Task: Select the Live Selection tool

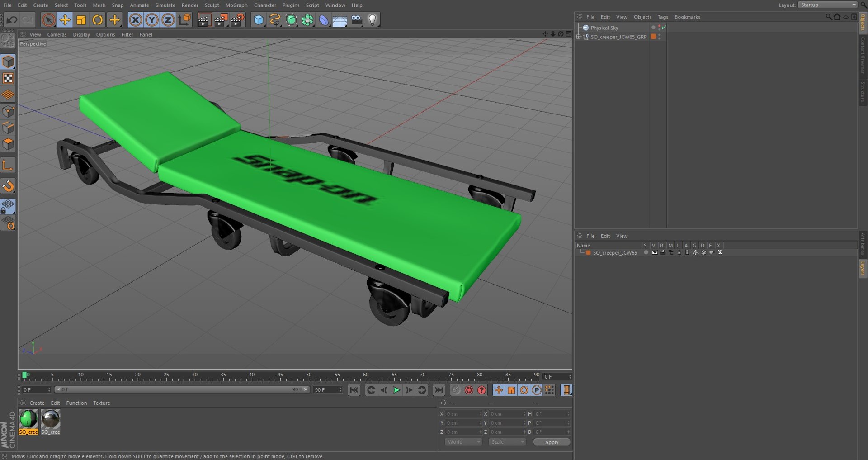Action: coord(48,20)
